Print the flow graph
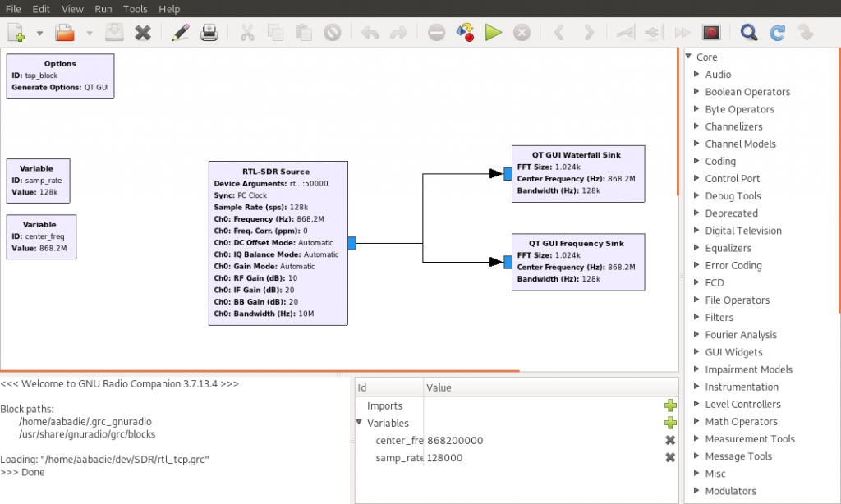The image size is (841, 504). click(209, 33)
